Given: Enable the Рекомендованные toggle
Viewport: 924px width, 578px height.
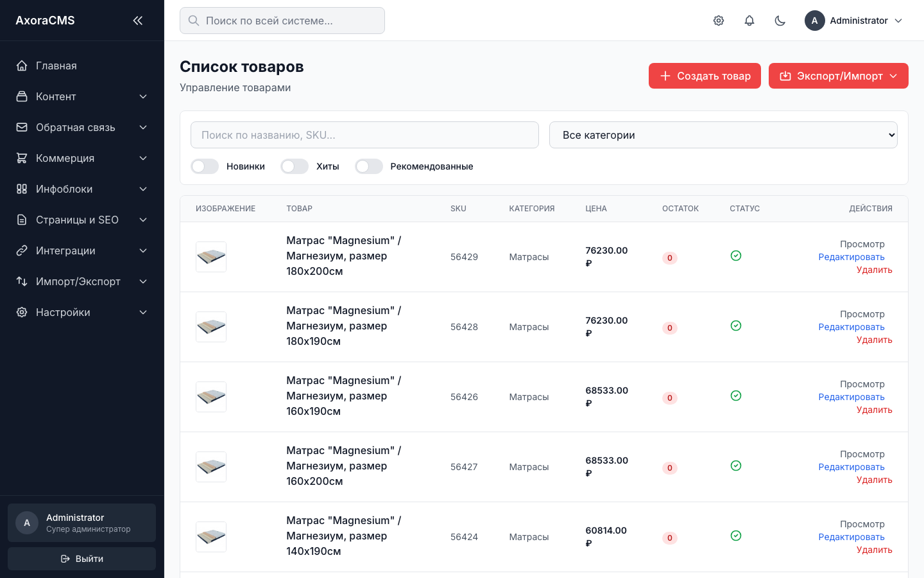Looking at the screenshot, I should pos(369,166).
